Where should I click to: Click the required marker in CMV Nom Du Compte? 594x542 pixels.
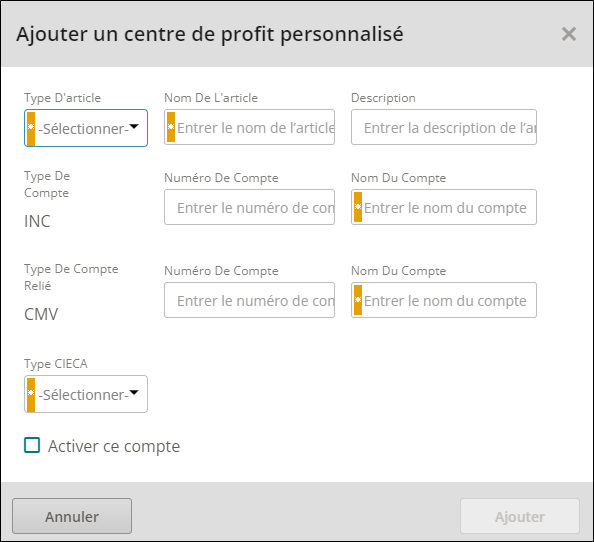pos(358,300)
